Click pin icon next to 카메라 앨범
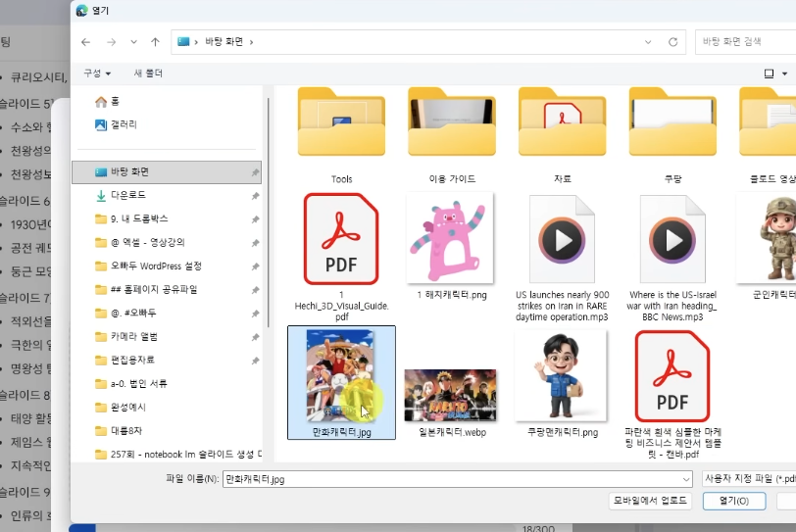 (255, 337)
